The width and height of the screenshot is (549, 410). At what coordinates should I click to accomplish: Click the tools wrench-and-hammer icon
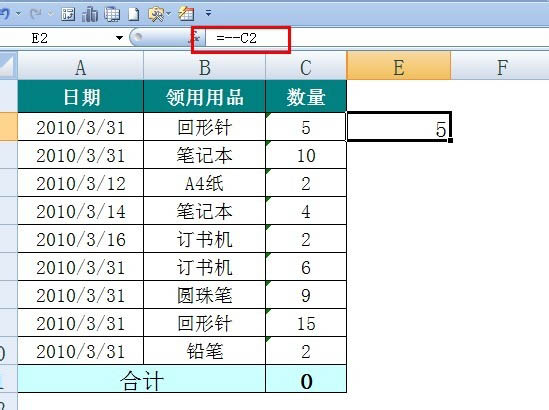(x=156, y=14)
